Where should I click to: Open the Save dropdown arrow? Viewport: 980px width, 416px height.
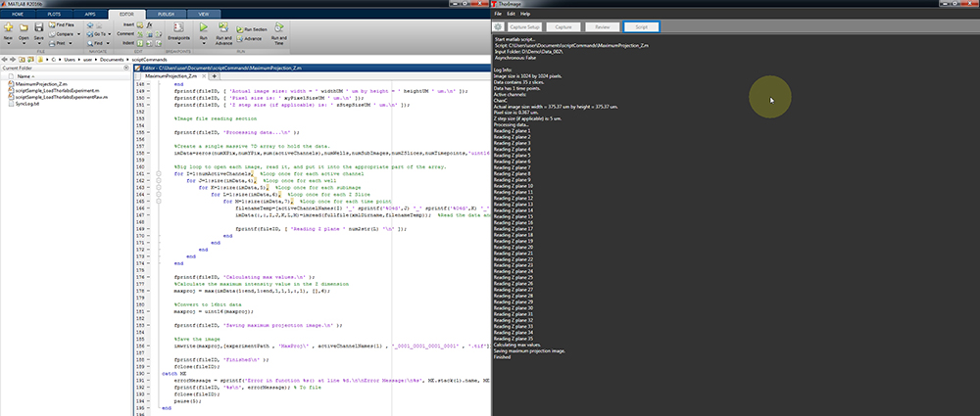click(39, 44)
